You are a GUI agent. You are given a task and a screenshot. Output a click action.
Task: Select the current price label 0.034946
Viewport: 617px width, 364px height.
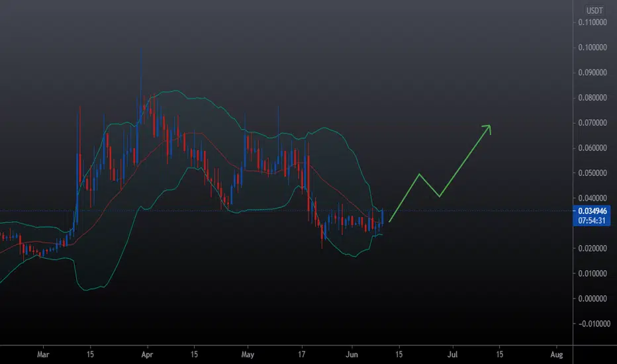593,211
